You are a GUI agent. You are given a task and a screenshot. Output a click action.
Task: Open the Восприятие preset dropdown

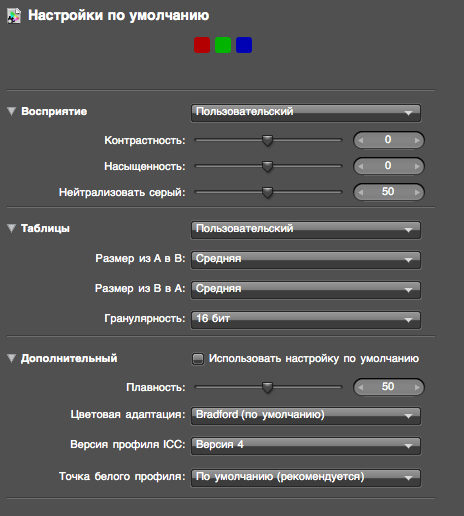coord(306,113)
